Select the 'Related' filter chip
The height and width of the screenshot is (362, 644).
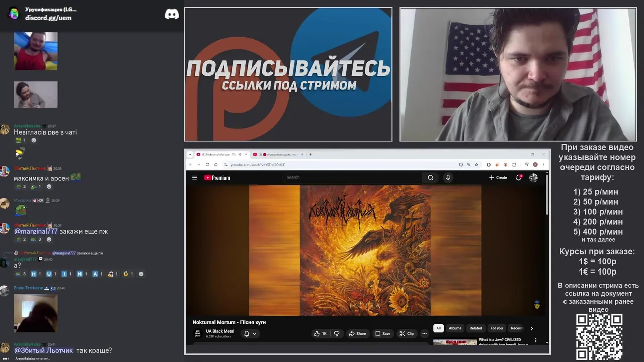[476, 328]
